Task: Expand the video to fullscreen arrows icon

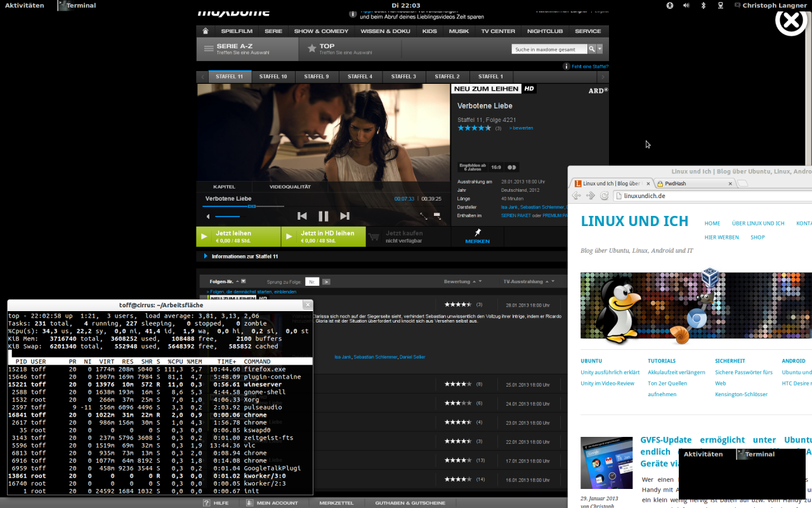Action: [x=424, y=217]
